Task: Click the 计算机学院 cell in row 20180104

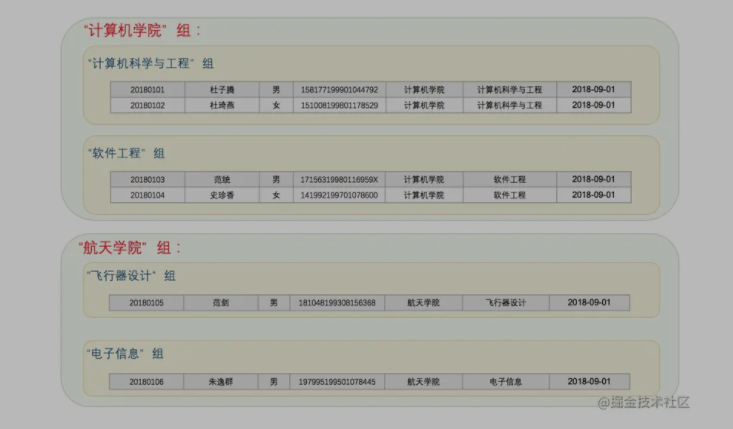Action: pos(424,195)
